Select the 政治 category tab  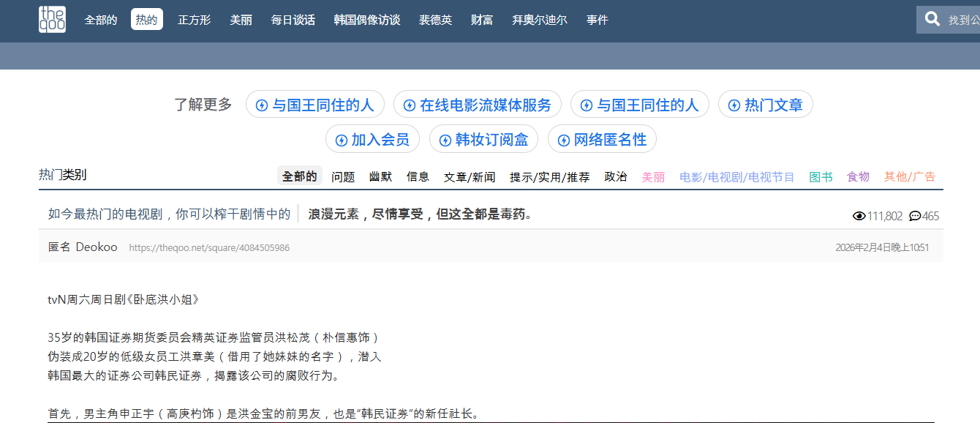616,176
